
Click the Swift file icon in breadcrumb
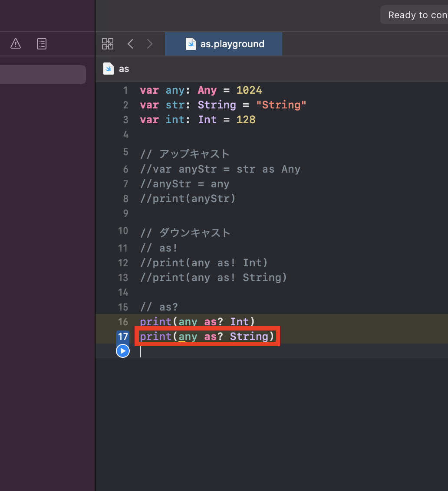109,69
